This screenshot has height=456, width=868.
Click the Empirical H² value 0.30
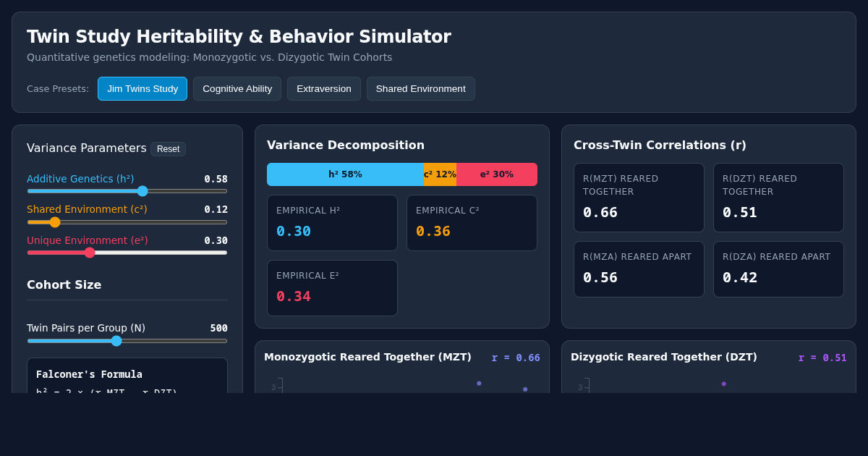(294, 231)
